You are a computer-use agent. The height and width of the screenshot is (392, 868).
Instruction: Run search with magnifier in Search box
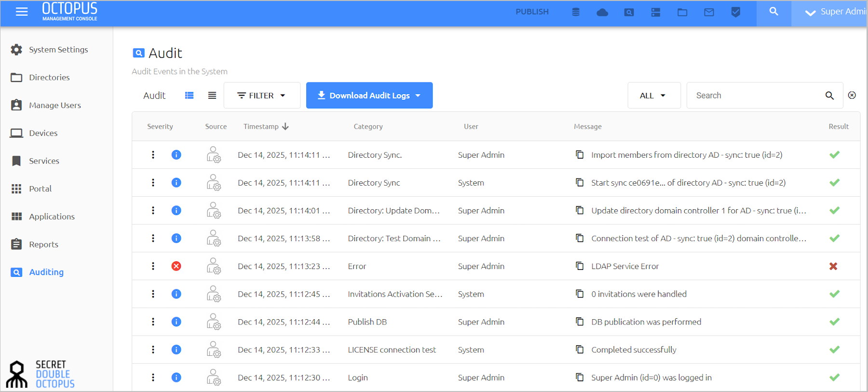point(829,95)
